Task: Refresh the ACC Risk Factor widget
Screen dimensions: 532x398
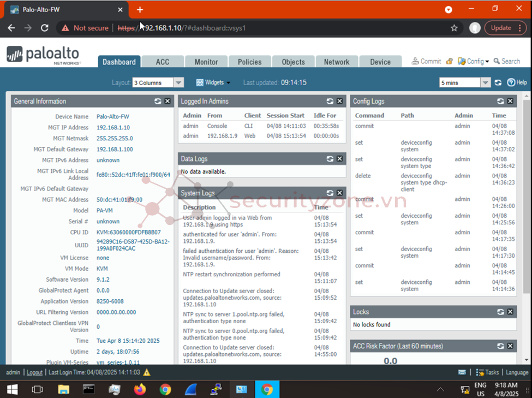Action: tap(500, 346)
